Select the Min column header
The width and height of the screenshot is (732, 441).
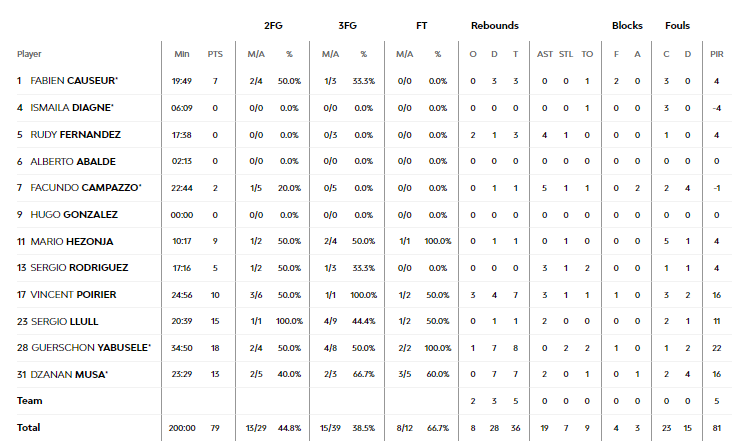pyautogui.click(x=182, y=54)
